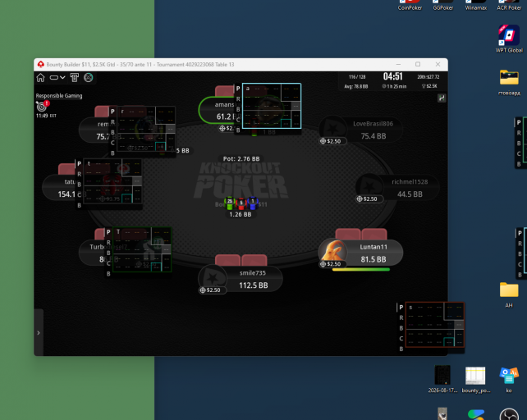Click LoveBrasil806's 75.4 BB stack
This screenshot has width=527, height=420.
tap(373, 136)
